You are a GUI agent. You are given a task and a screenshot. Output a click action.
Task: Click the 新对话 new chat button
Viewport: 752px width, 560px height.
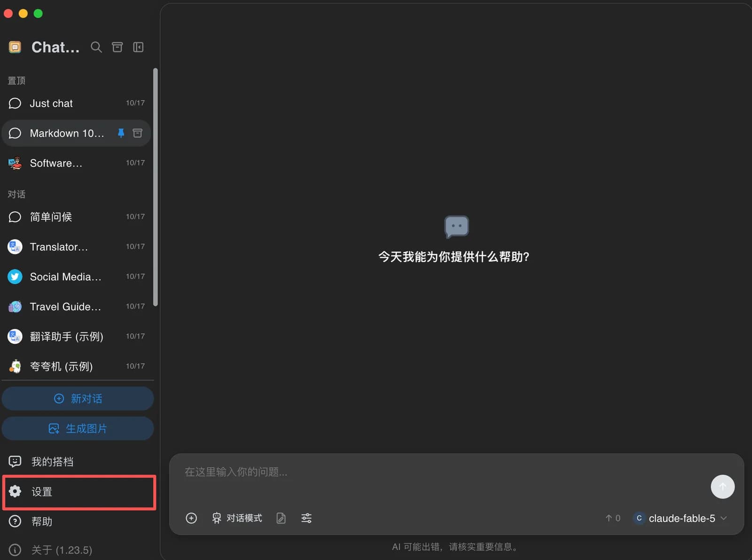[78, 399]
